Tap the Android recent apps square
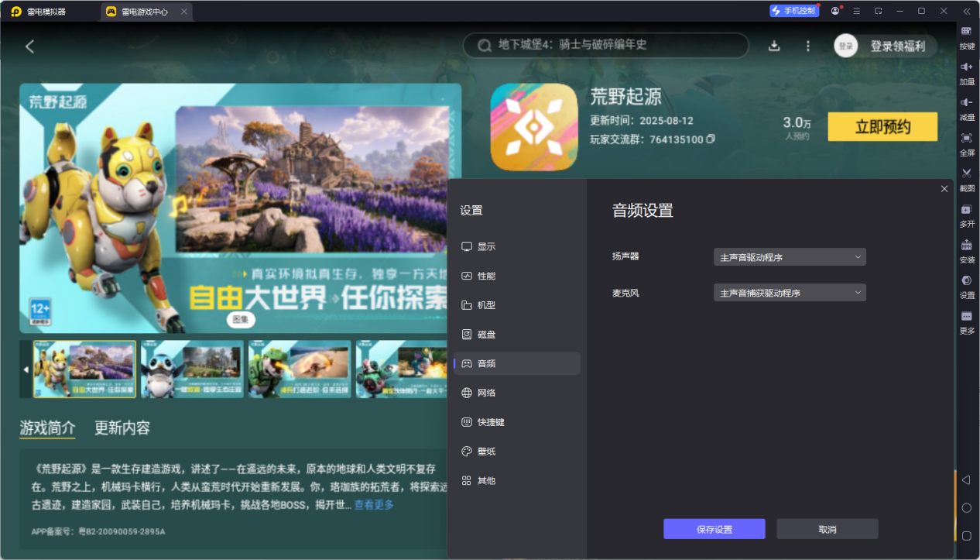This screenshot has height=560, width=980. (966, 536)
